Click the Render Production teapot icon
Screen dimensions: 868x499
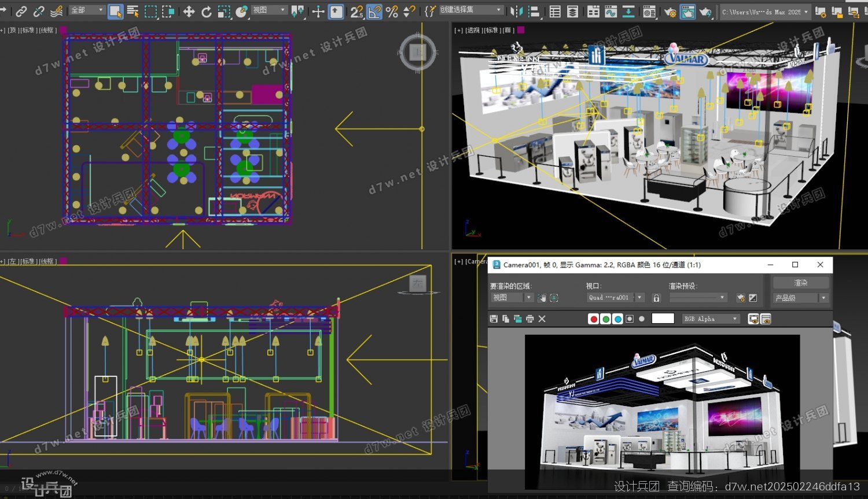tap(705, 11)
